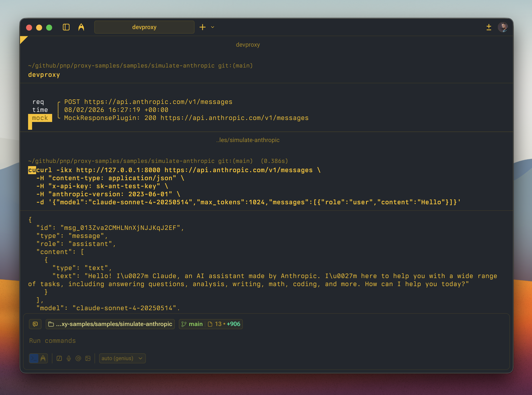Click the user avatar in the top right
Screen dimensions: 532x395
(503, 27)
